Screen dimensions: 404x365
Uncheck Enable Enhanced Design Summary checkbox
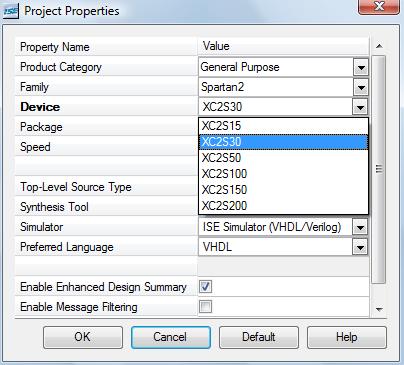coord(205,287)
